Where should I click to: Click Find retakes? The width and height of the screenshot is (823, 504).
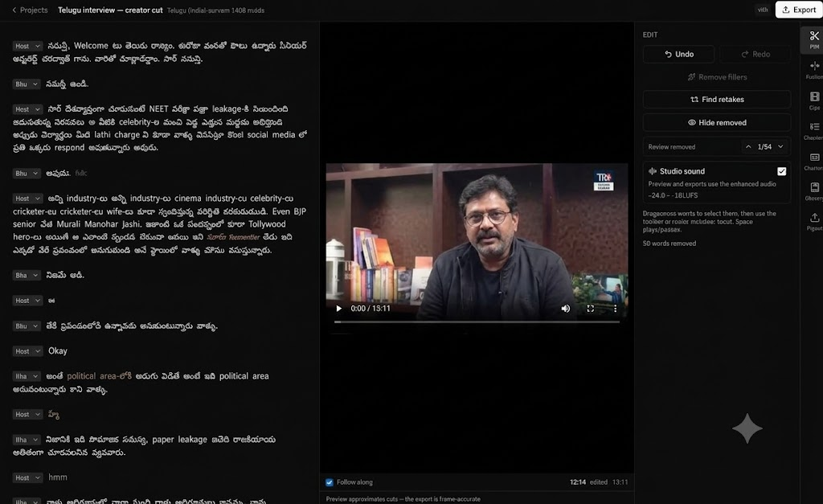coord(717,99)
